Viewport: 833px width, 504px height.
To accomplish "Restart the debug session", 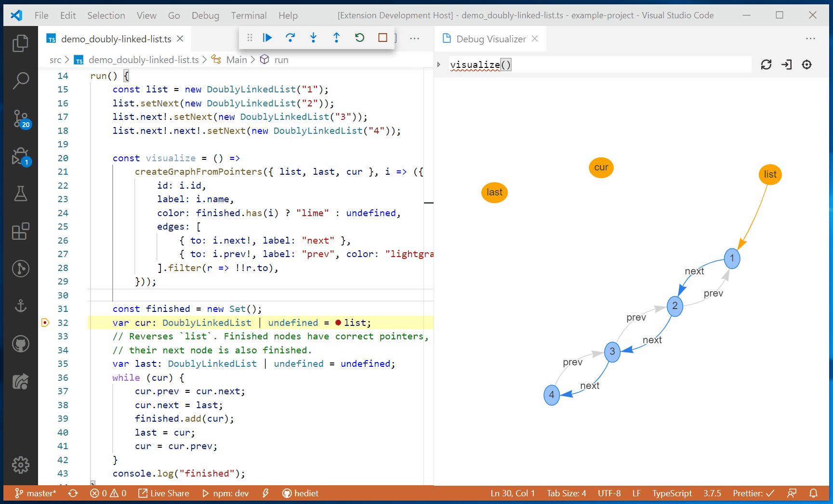I will click(359, 38).
